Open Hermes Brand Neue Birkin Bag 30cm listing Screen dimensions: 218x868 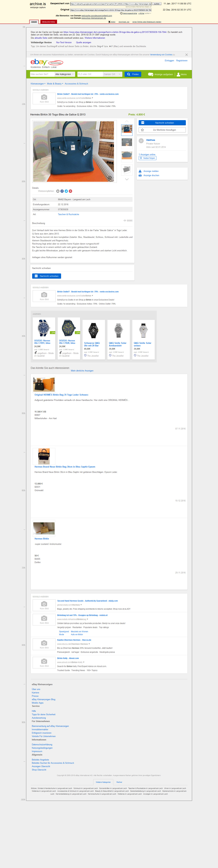pos(65,467)
